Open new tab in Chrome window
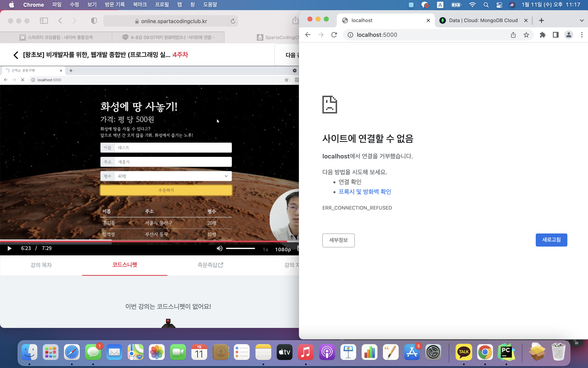Viewport: 588px width, 368px height. (541, 20)
